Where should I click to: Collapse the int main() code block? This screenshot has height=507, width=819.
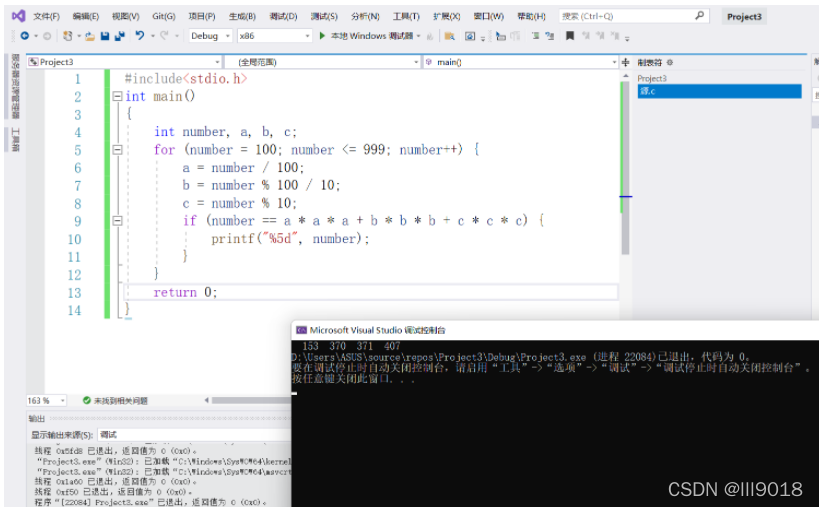tap(118, 96)
